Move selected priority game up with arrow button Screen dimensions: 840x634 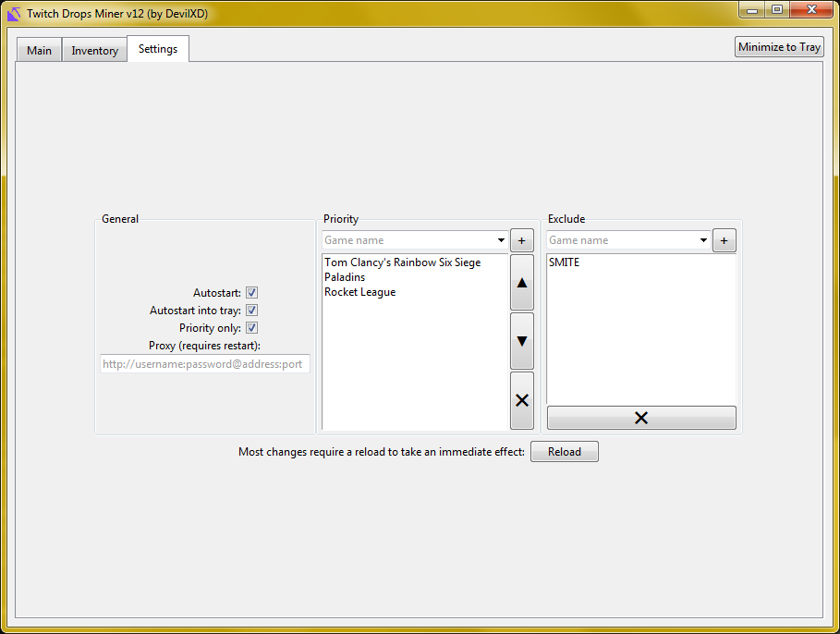(521, 282)
